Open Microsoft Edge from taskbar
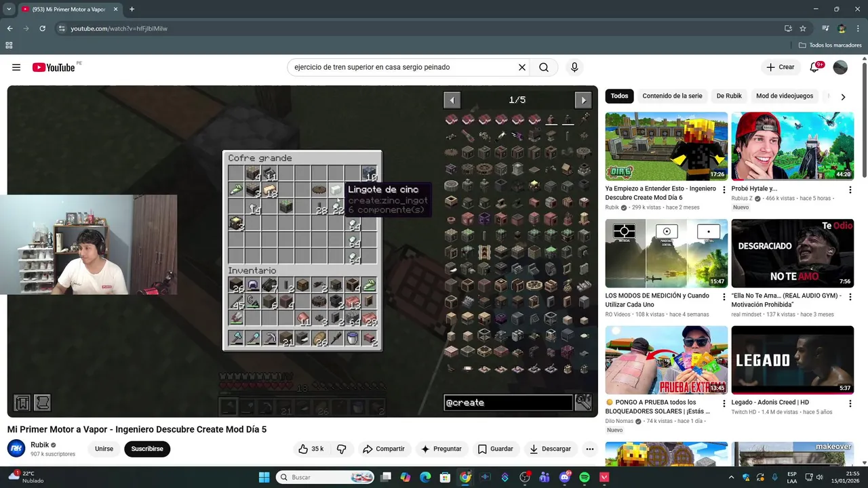This screenshot has width=868, height=488. click(425, 477)
